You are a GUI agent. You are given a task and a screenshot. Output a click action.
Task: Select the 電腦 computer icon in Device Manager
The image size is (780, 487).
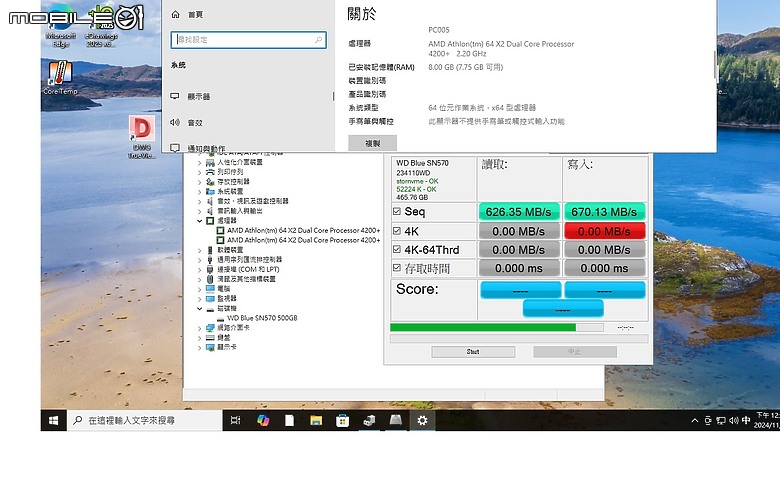click(x=210, y=289)
